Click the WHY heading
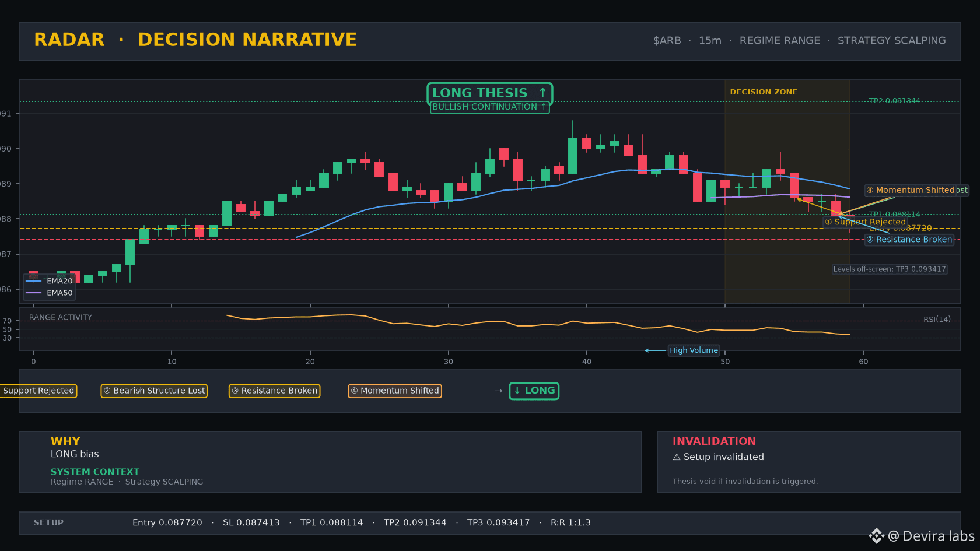This screenshot has height=551, width=980. pos(65,441)
